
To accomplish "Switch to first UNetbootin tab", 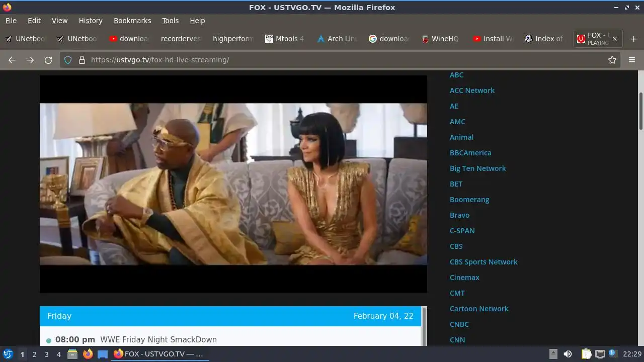I will 26,39.
